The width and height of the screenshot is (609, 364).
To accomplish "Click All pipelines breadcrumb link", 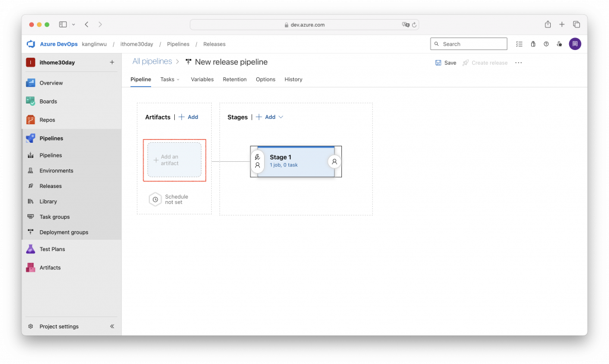I will [x=152, y=61].
